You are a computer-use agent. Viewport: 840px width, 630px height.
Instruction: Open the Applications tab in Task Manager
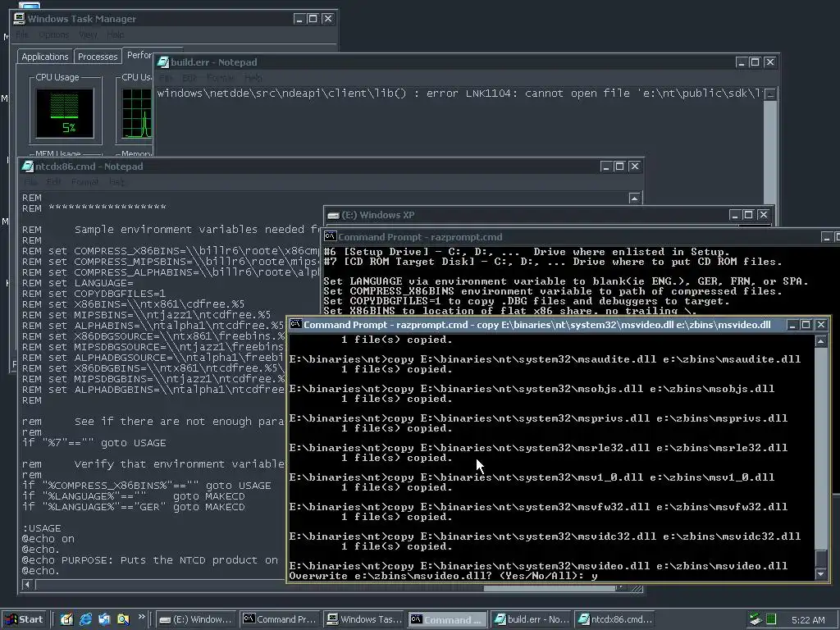click(45, 57)
